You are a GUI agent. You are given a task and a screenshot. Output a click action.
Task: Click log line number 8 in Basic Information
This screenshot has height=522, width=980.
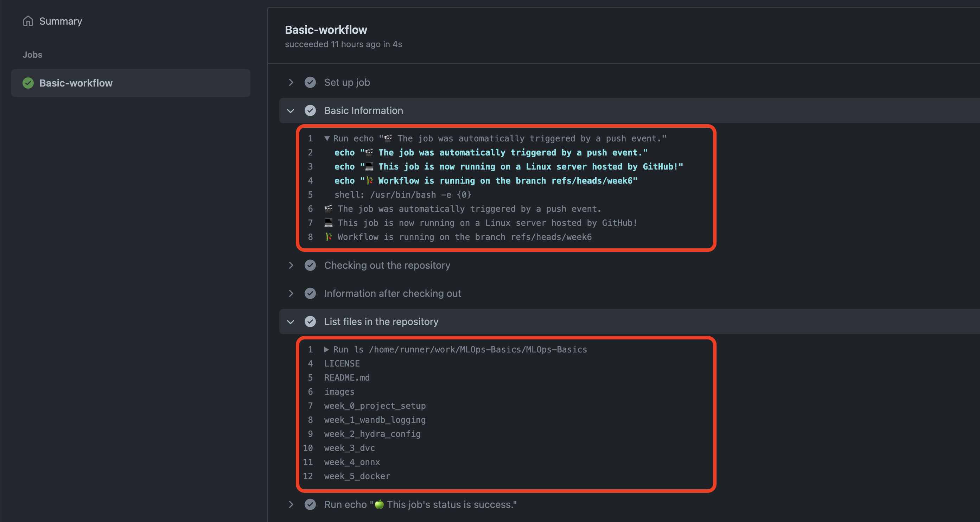click(311, 237)
